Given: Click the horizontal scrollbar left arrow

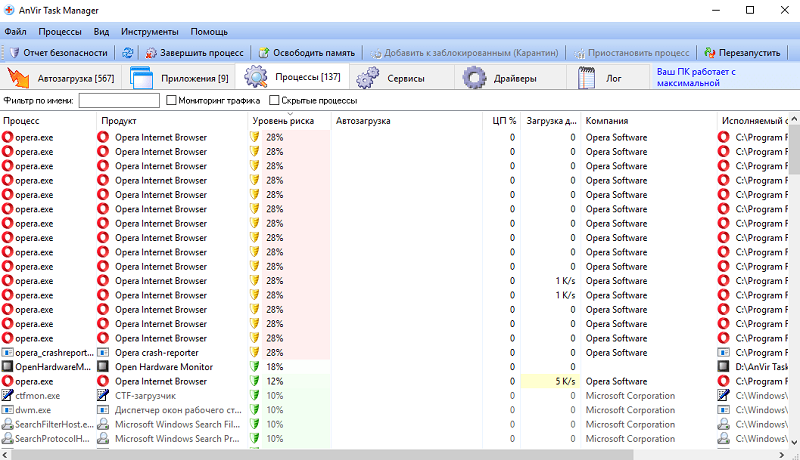Looking at the screenshot, I should click(5, 454).
